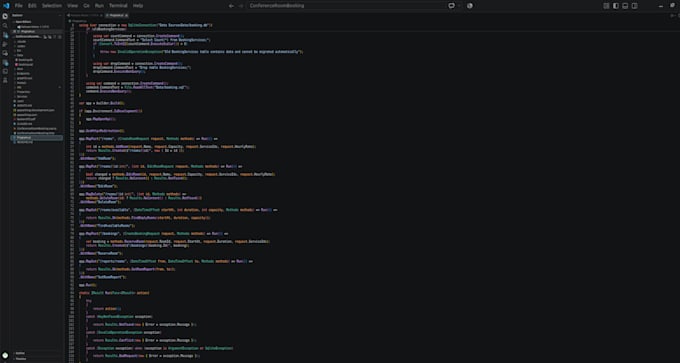Image resolution: width=680 pixels, height=363 pixels.
Task: Open the File menu
Action: point(19,6)
